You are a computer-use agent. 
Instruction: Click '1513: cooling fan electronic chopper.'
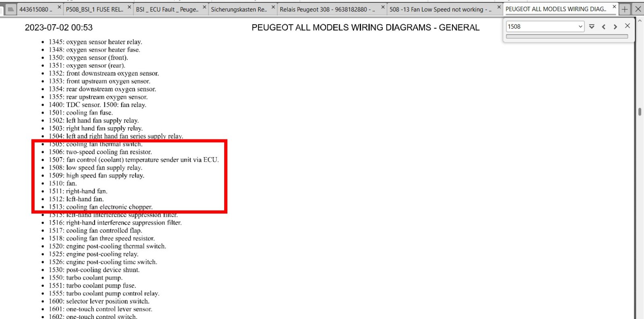click(x=101, y=207)
